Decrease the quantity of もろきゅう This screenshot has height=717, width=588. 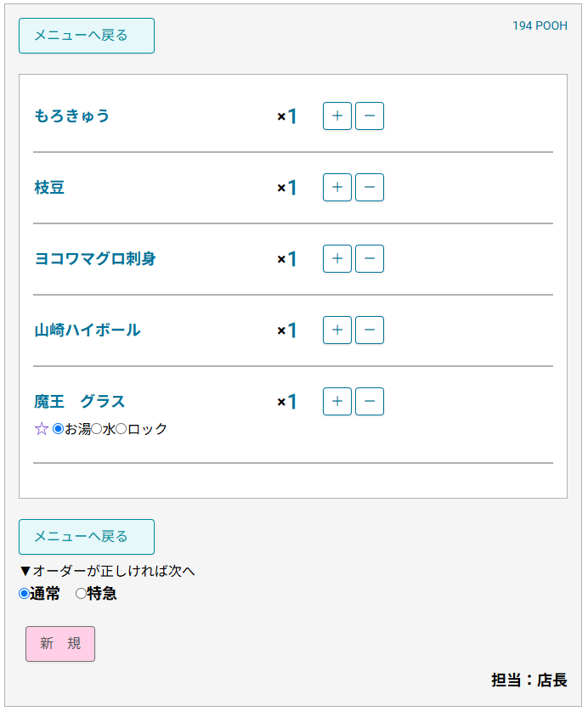click(x=369, y=116)
